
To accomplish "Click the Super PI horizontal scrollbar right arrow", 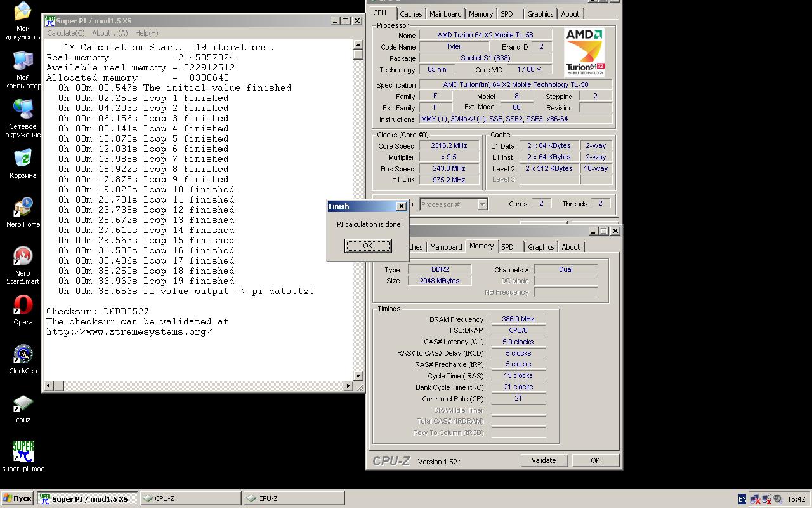I will (x=348, y=385).
